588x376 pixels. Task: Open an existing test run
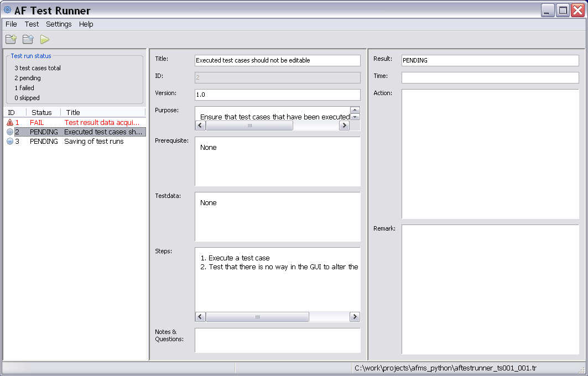(27, 39)
